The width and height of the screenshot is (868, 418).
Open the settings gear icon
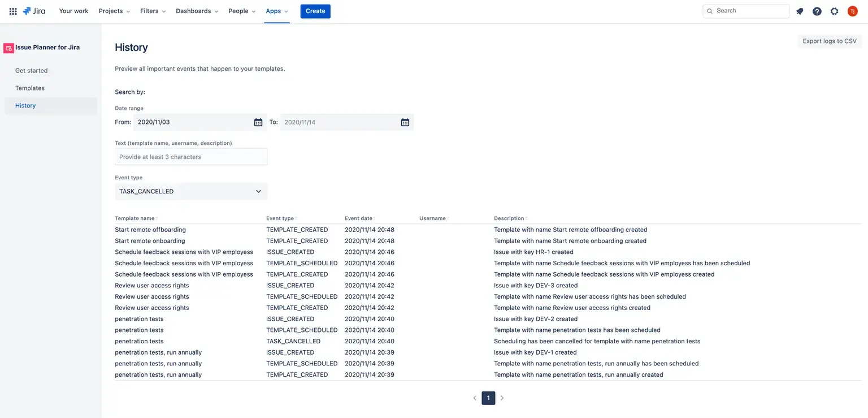click(834, 11)
